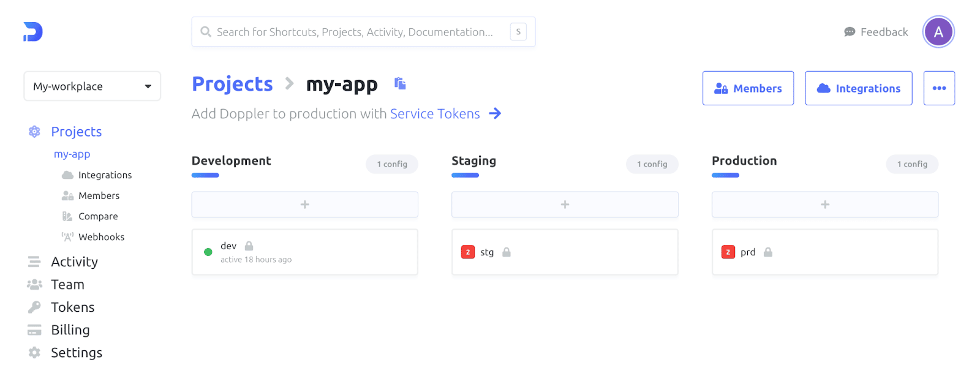Select Webhooks under my-app in sidebar
980x365 pixels.
(101, 237)
